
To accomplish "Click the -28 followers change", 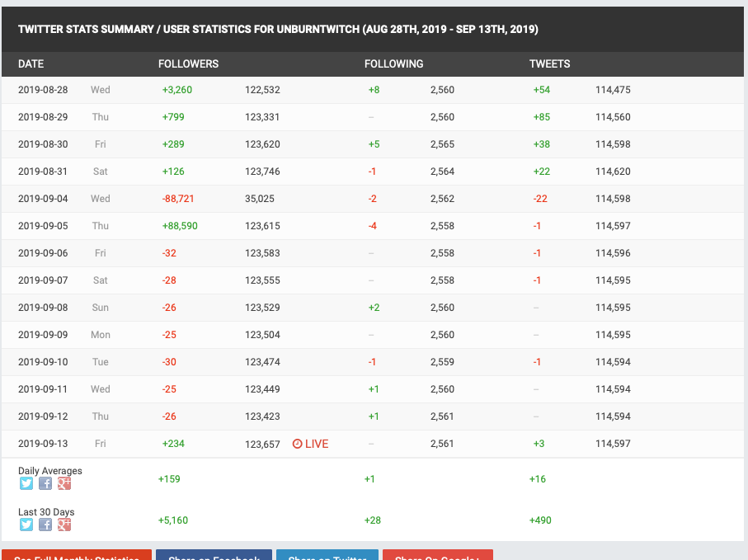I will point(169,280).
